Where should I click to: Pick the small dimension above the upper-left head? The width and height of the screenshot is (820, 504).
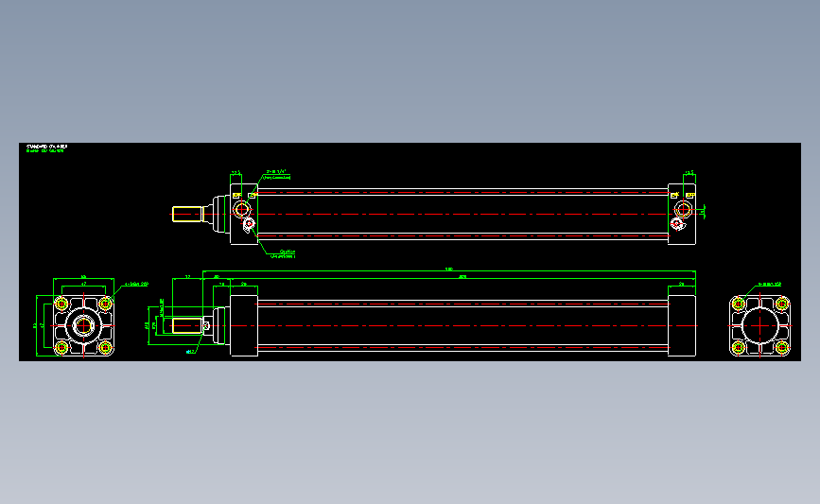click(236, 172)
